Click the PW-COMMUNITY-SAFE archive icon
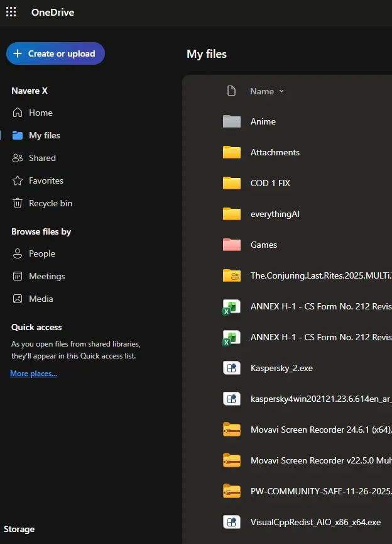 tap(232, 491)
